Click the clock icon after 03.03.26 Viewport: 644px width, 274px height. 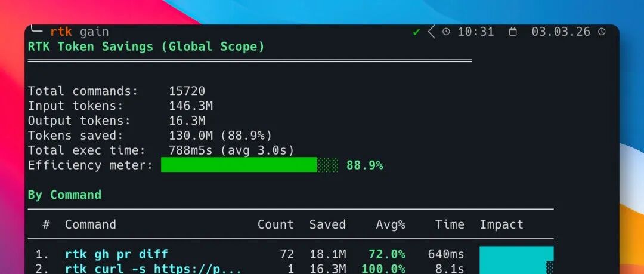coord(602,32)
